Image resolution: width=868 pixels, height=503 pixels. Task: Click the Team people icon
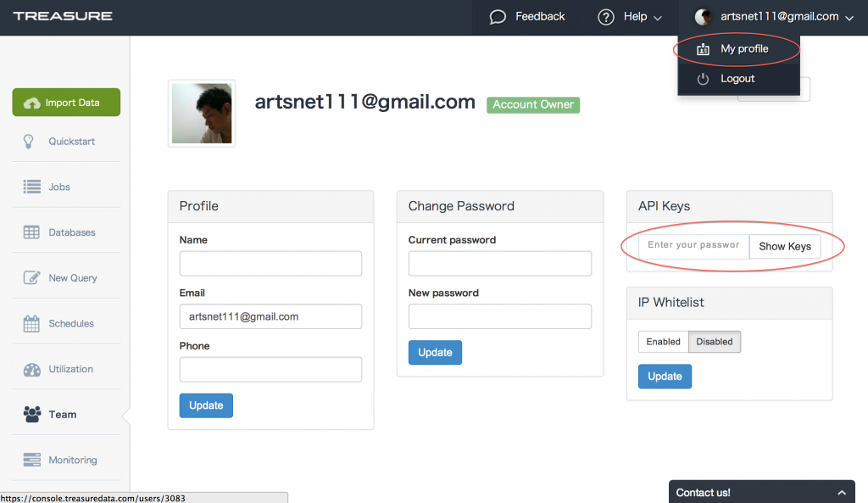[32, 414]
